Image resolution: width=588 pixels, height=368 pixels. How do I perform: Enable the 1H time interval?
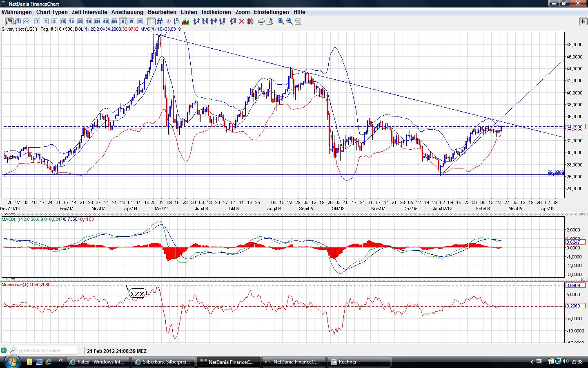tap(89, 21)
